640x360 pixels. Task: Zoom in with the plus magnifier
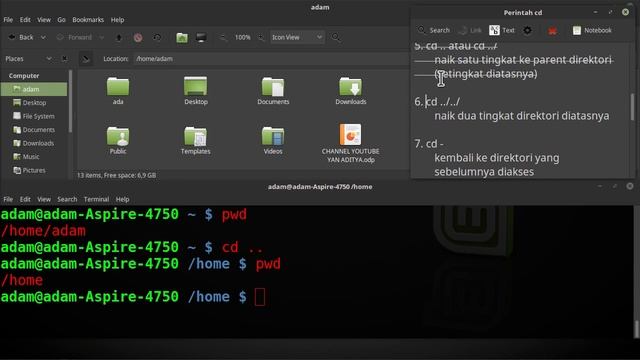click(x=261, y=38)
